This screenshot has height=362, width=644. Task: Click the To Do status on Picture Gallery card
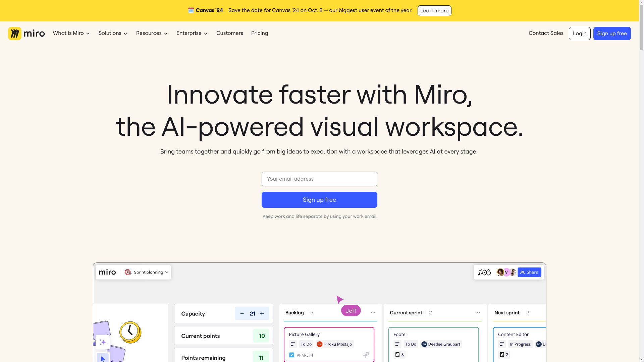[306, 344]
